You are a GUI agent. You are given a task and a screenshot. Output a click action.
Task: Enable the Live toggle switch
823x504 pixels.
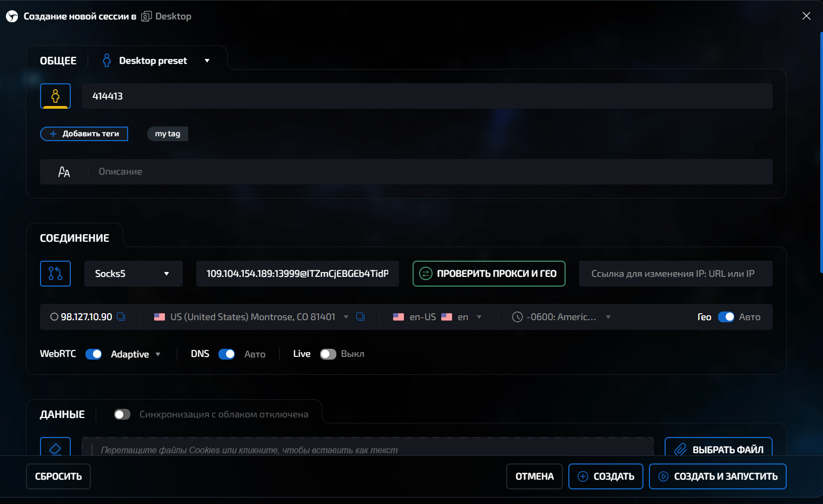[x=328, y=354]
